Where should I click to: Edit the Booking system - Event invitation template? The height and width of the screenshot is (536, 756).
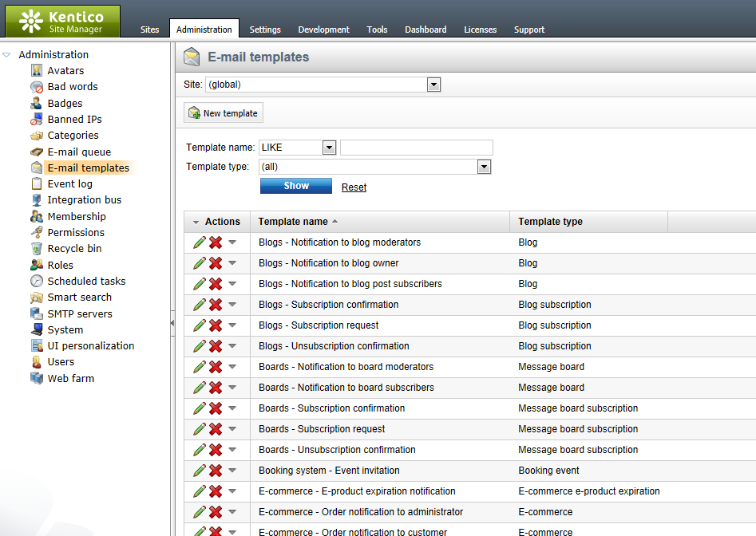click(x=199, y=470)
